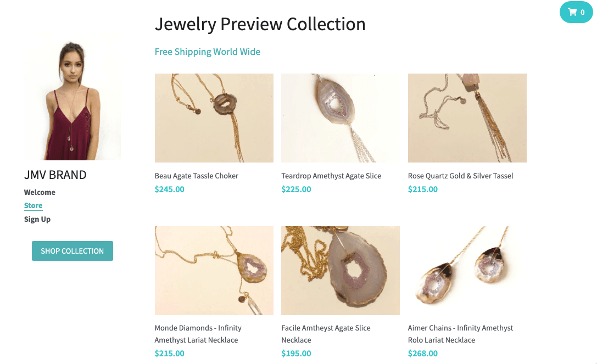View Beau Agate Tassle Choker image

point(214,118)
